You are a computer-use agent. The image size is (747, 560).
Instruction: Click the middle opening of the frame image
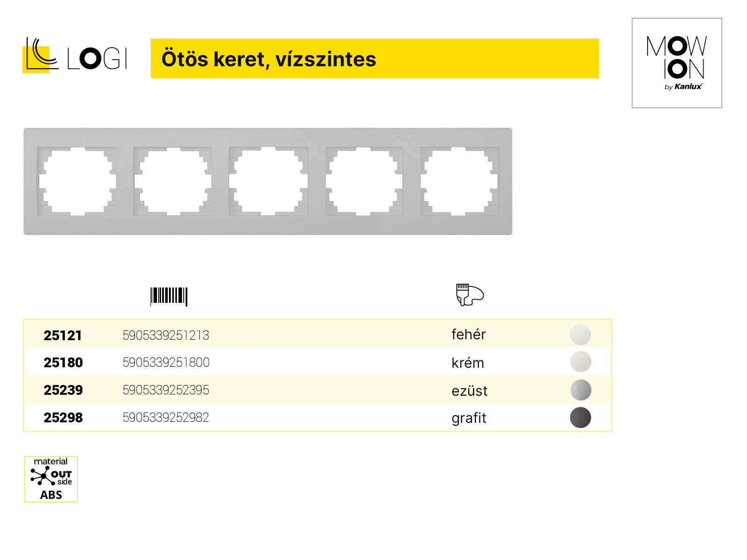click(x=268, y=181)
